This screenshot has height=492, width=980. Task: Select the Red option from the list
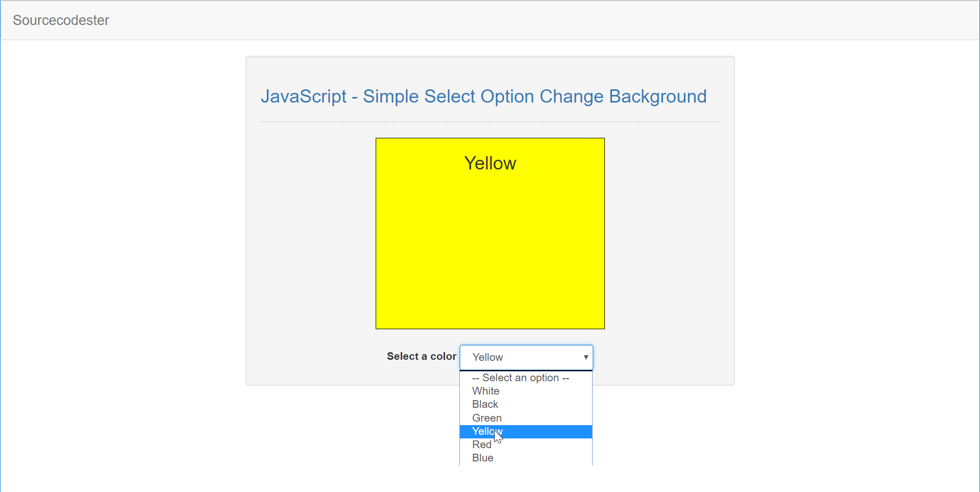(x=481, y=445)
